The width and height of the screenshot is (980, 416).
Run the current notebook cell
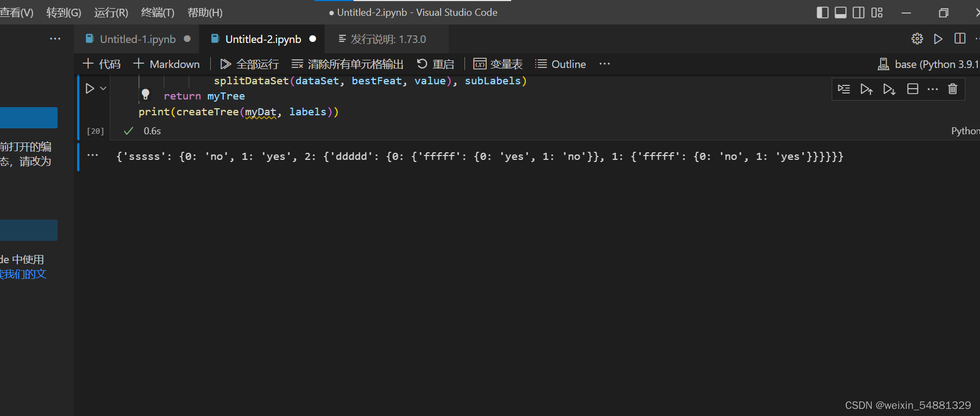tap(90, 88)
